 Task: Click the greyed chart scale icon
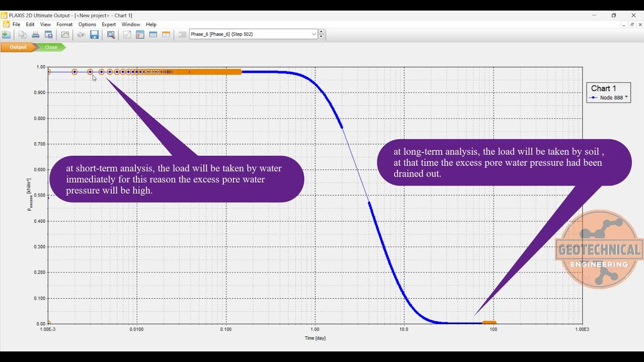[x=127, y=35]
